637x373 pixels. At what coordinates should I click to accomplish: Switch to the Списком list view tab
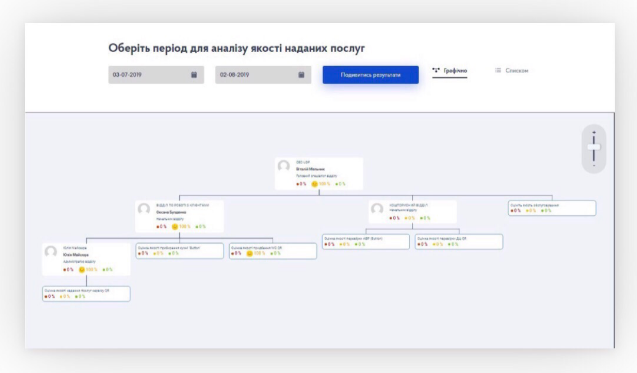click(x=511, y=71)
